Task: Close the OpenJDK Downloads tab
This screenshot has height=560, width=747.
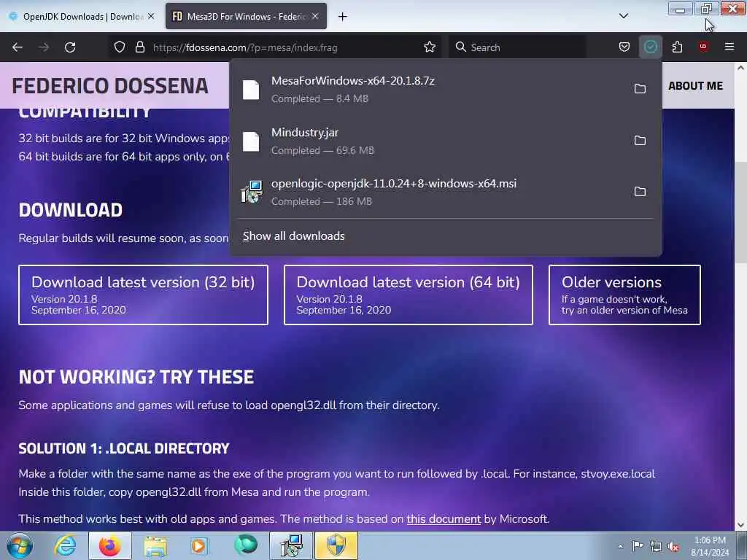Action: tap(151, 16)
